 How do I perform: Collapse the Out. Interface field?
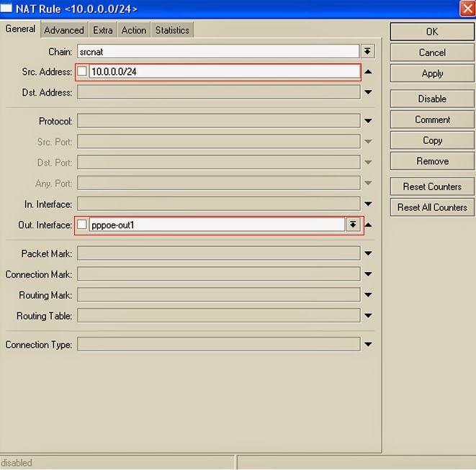(368, 225)
